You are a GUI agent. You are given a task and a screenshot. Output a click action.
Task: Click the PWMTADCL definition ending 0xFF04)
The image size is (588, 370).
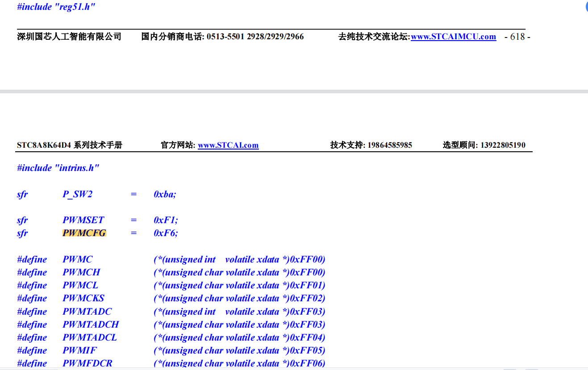click(x=239, y=337)
